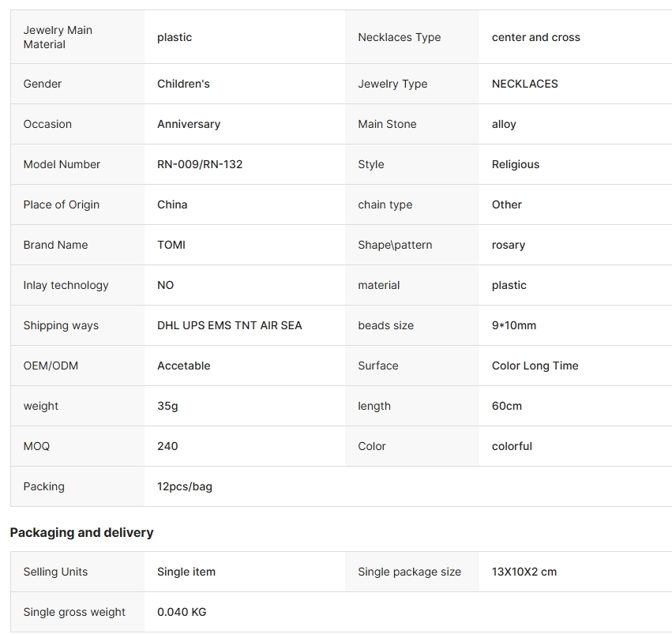Click the TOMI brand name value
This screenshot has height=634, width=672.
[171, 245]
